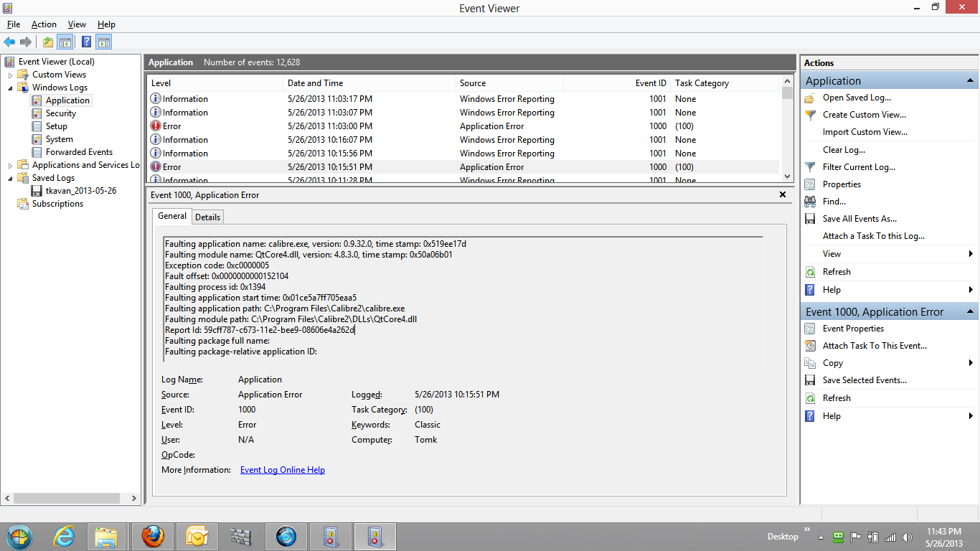Open Firefox from the taskbar

click(153, 537)
